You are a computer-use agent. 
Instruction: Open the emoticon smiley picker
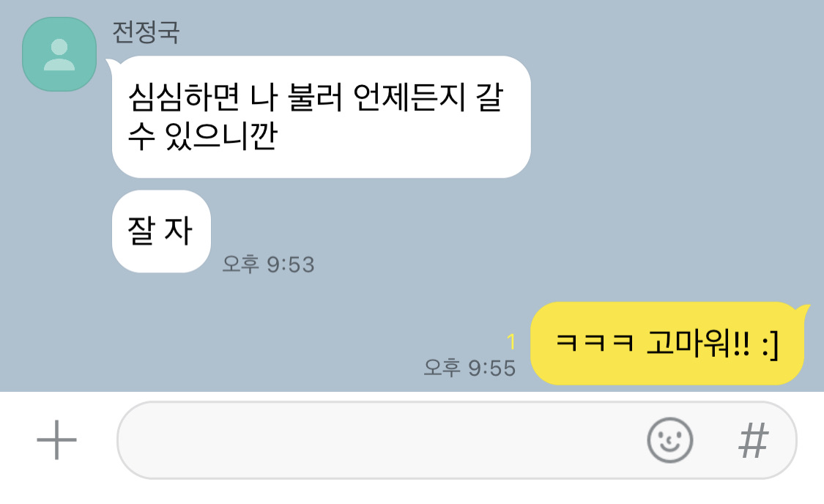669,440
